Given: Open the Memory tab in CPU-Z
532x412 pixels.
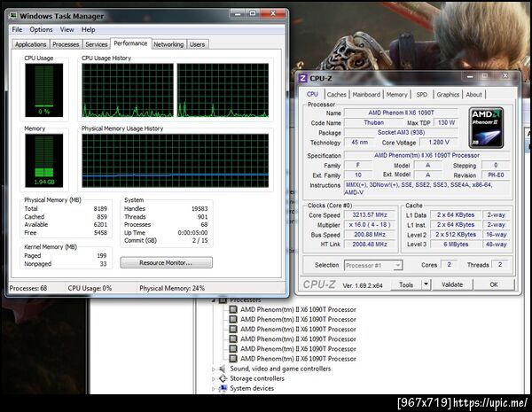Looking at the screenshot, I should coord(396,95).
